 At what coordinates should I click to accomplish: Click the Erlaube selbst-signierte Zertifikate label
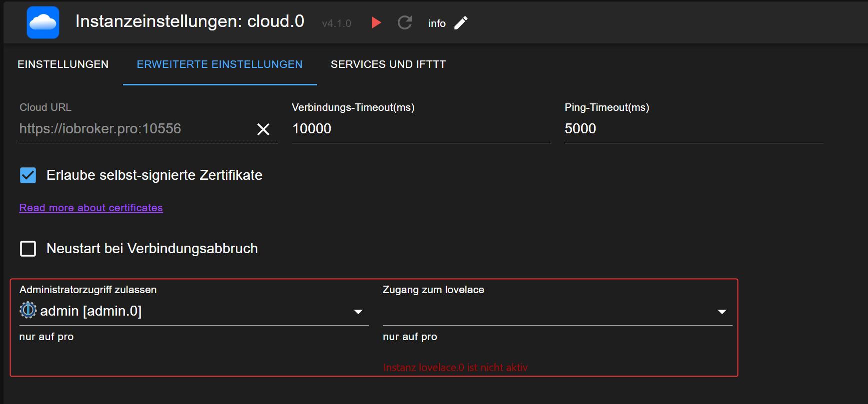[154, 175]
